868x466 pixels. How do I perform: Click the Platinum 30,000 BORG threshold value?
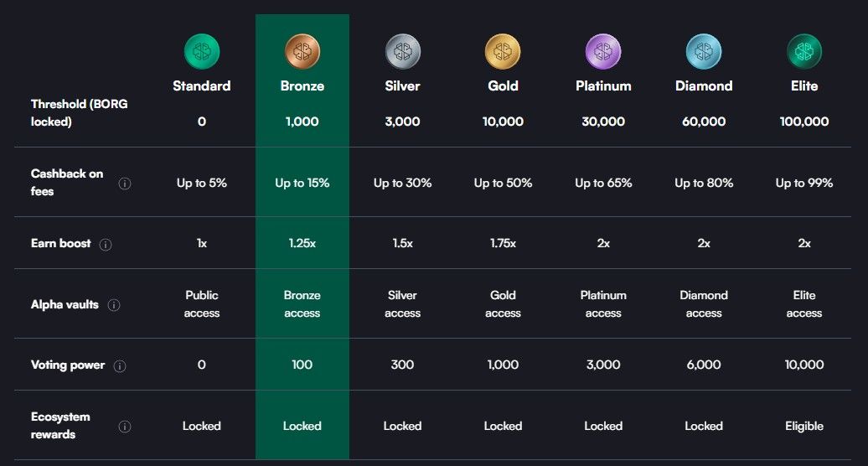(603, 122)
